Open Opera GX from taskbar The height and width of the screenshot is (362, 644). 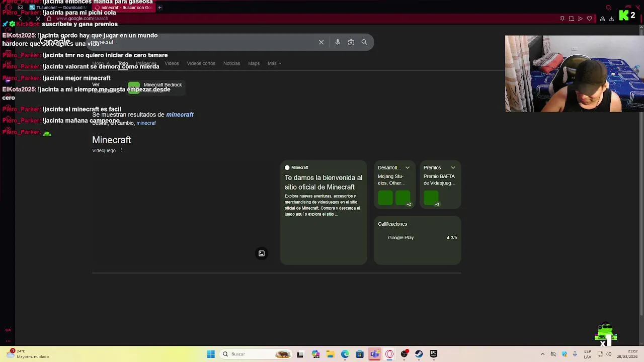pyautogui.click(x=389, y=354)
